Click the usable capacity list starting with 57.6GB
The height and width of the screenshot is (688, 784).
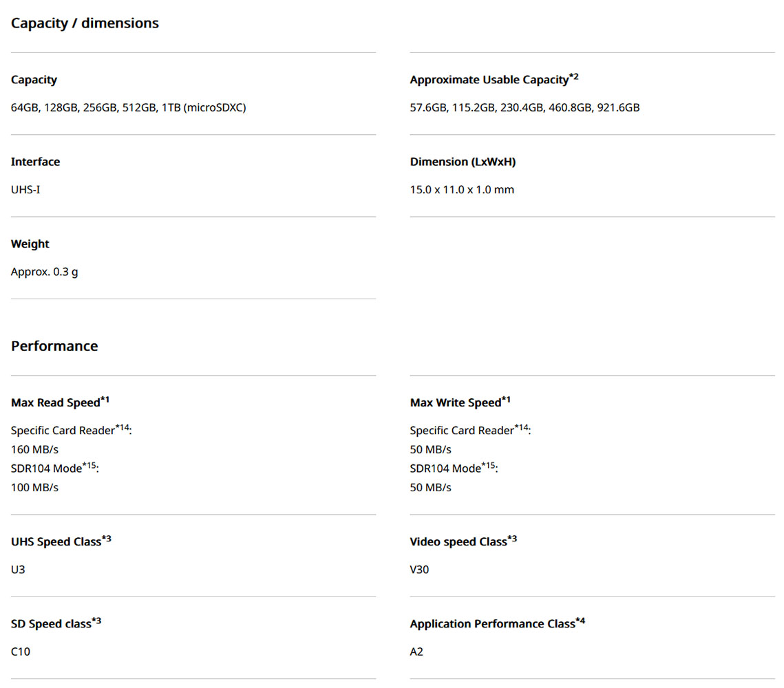point(525,107)
